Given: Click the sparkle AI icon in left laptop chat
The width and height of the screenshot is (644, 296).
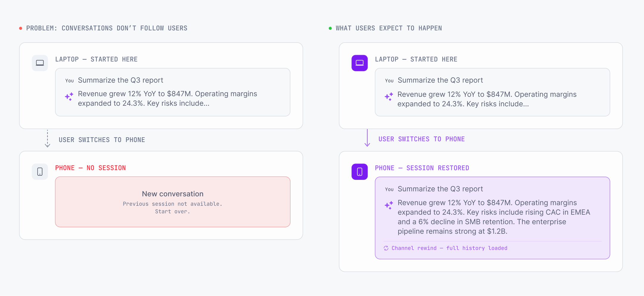Looking at the screenshot, I should (69, 96).
